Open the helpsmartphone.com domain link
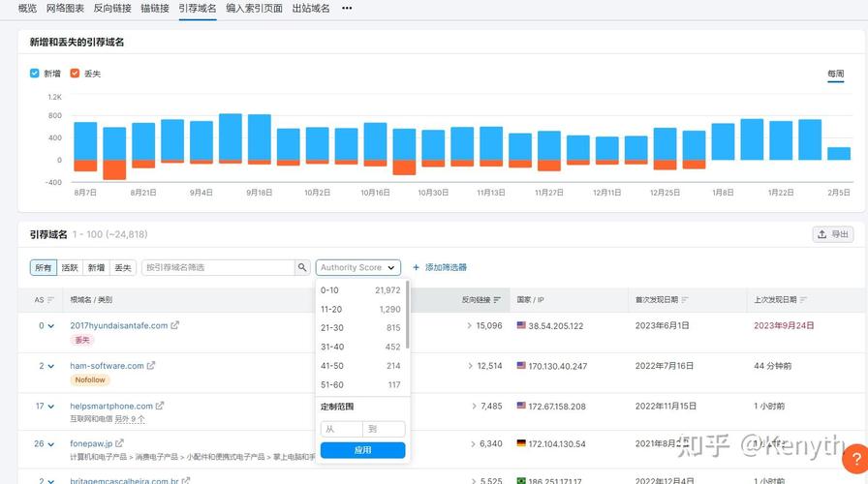The image size is (868, 484). coord(111,406)
